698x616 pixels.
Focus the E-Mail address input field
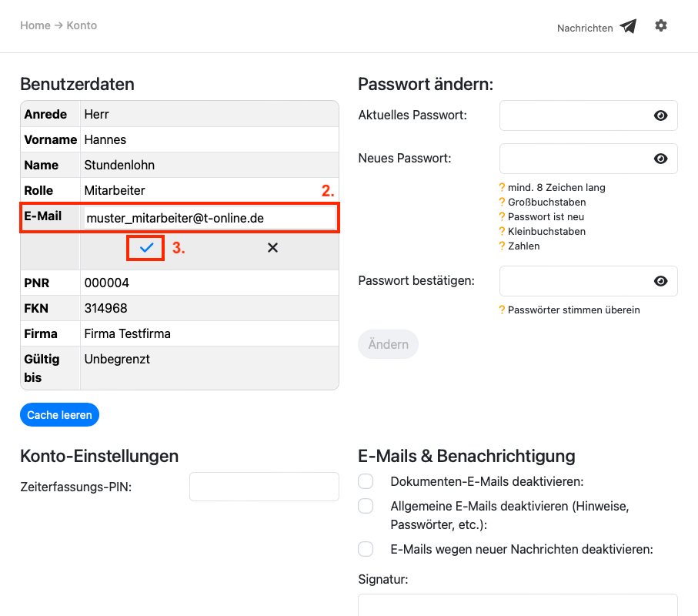tap(209, 218)
